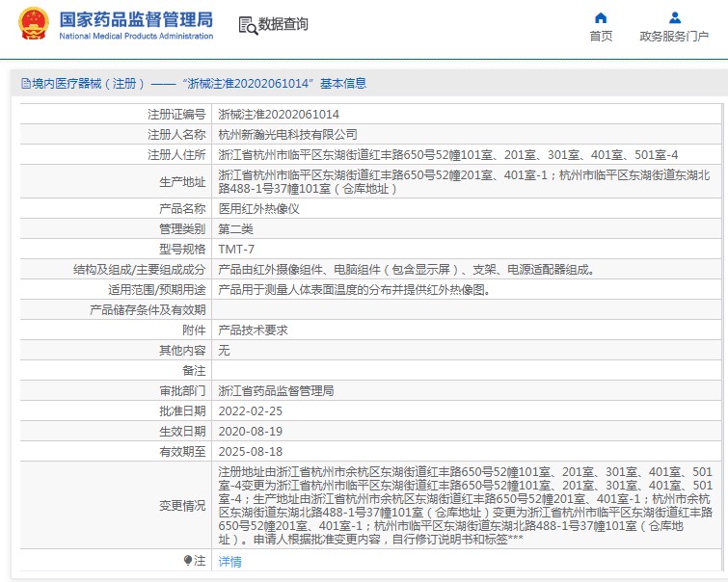Viewport: 728px width, 582px height.
Task: Click model specification value TMT-7
Action: pos(236,249)
